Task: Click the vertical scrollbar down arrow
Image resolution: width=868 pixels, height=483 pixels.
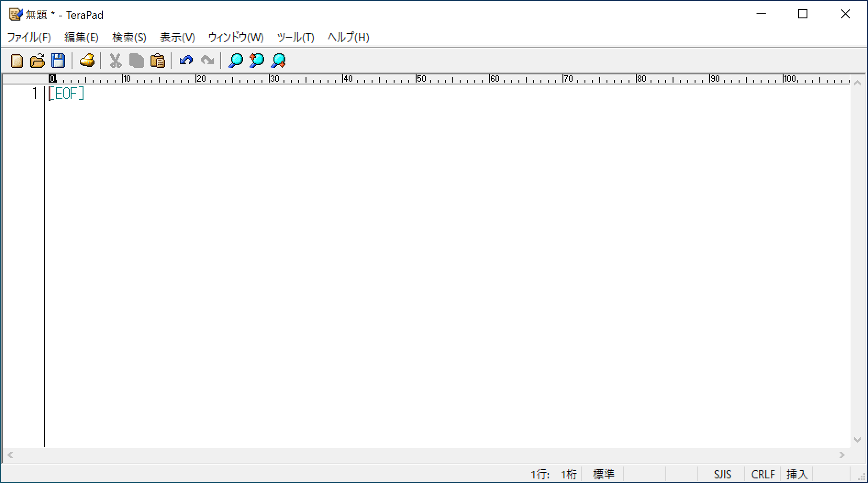Action: [x=857, y=440]
